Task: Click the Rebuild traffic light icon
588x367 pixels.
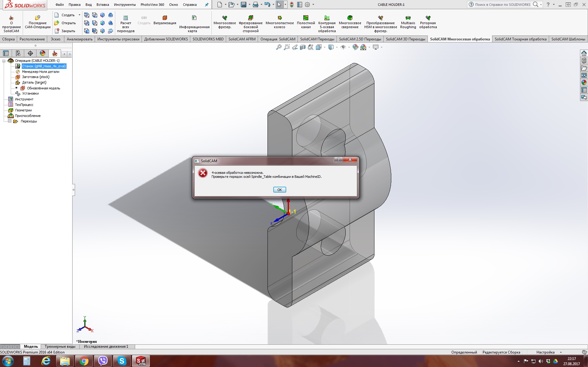Action: point(292,5)
